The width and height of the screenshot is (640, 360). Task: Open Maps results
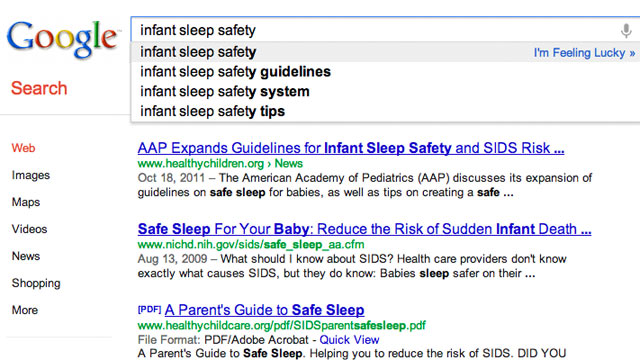click(x=26, y=202)
